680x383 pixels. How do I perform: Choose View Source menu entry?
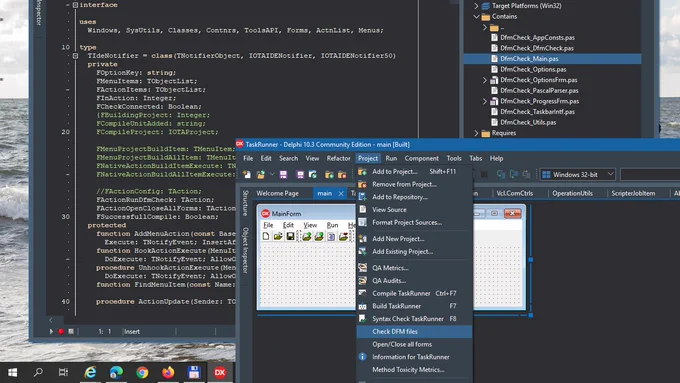[x=414, y=210]
